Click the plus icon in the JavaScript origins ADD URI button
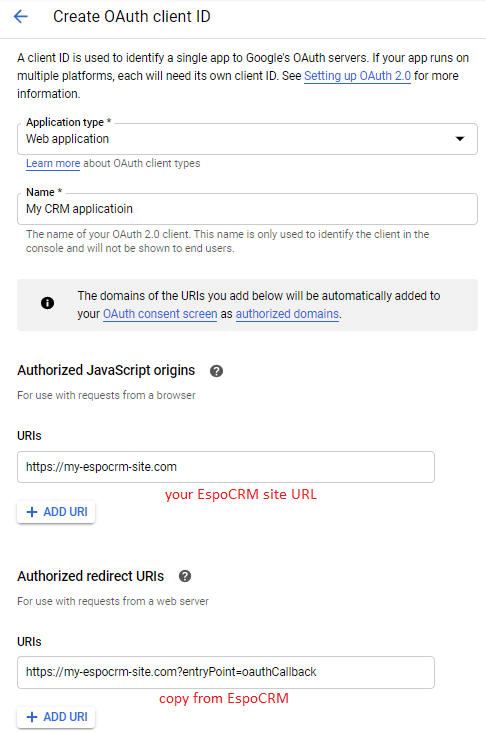The image size is (486, 732). coord(32,512)
